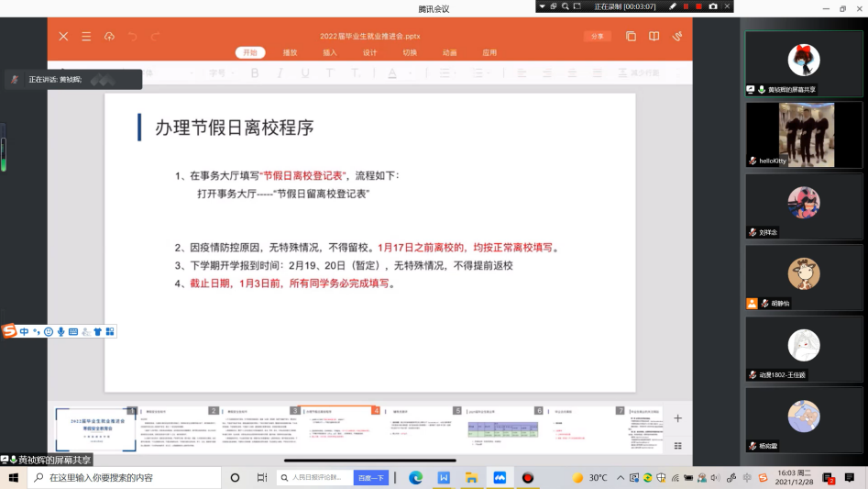Screen dimensions: 868x489
Task: Pause the screen recording
Action: [686, 6]
